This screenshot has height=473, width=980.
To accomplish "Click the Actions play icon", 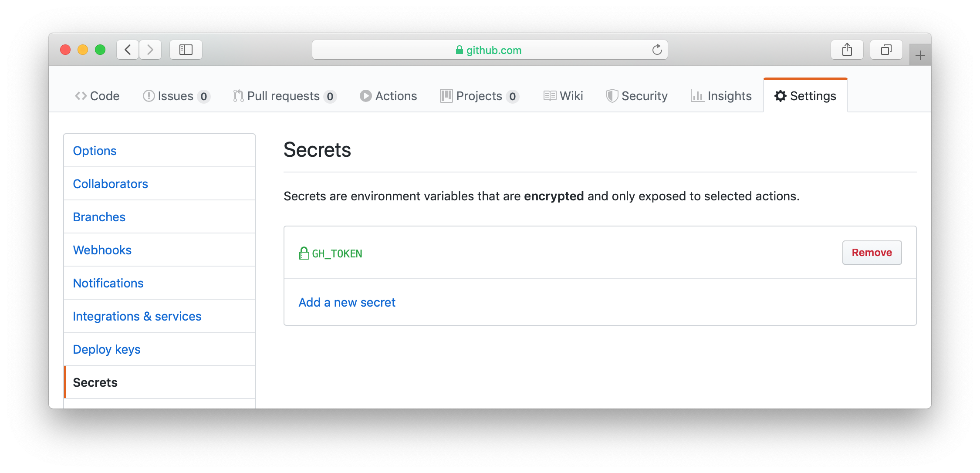I will (x=366, y=96).
